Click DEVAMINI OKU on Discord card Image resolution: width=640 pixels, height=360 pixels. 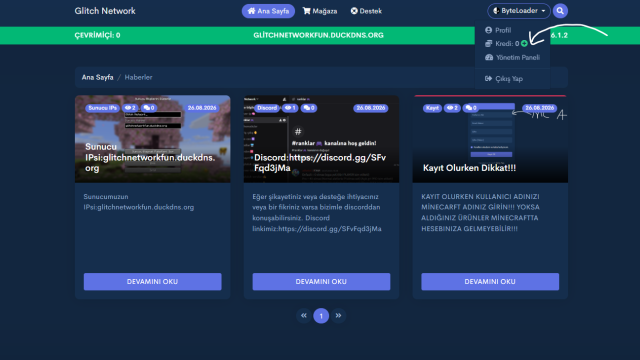tap(321, 282)
